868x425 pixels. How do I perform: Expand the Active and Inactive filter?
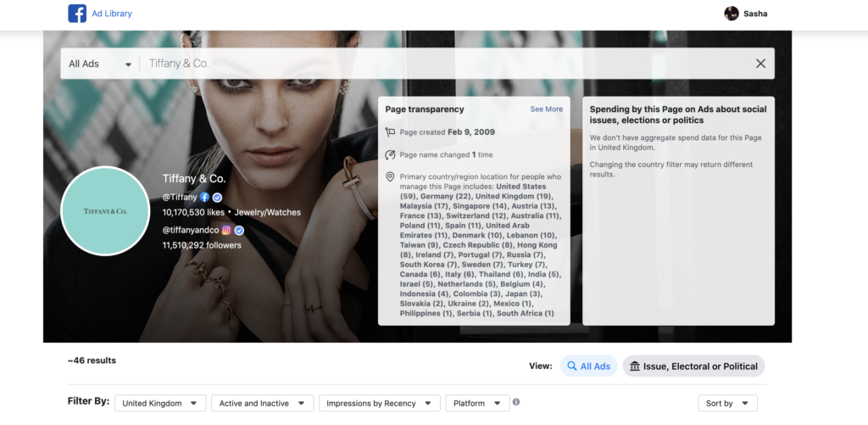(263, 404)
